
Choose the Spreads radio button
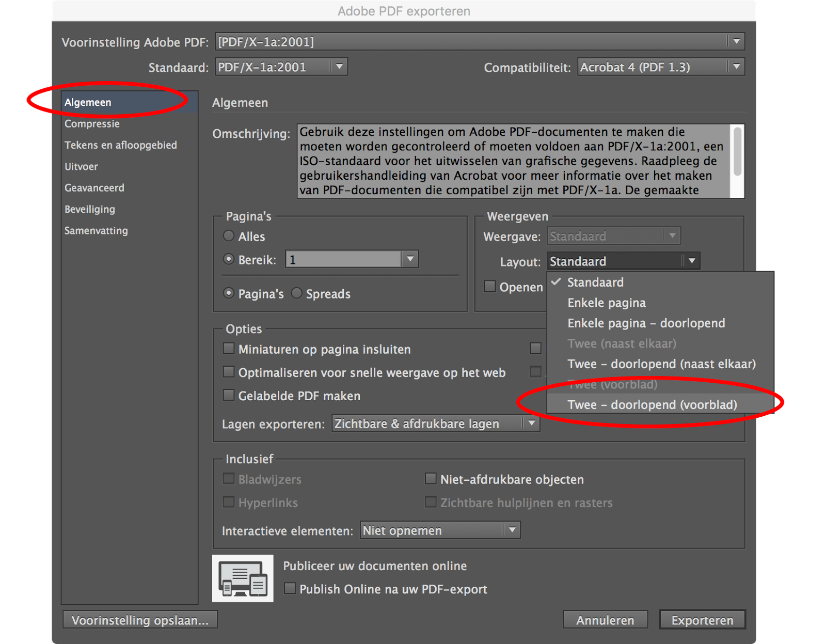point(296,293)
